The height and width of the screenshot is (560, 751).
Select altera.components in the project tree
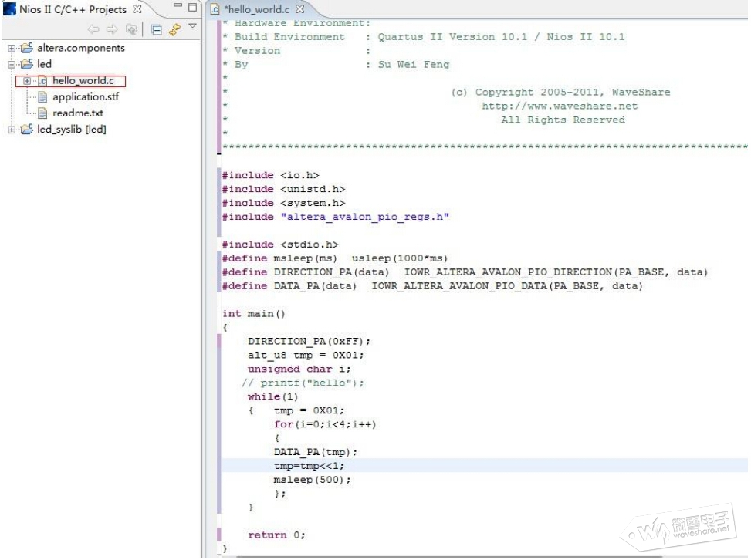[x=81, y=48]
